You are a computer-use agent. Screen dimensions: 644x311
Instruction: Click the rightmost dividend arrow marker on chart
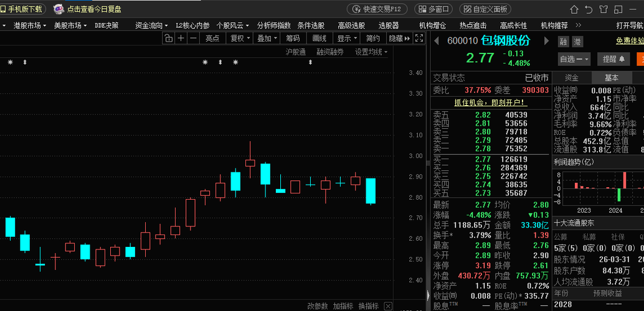[311, 62]
